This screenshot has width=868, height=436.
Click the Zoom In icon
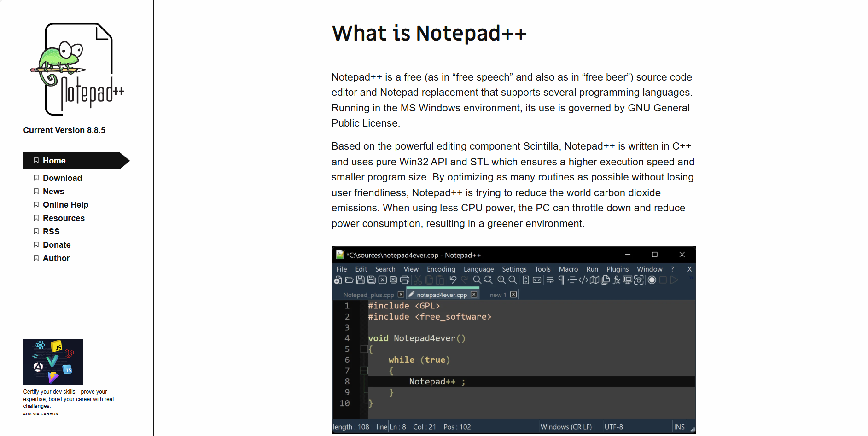(x=501, y=280)
